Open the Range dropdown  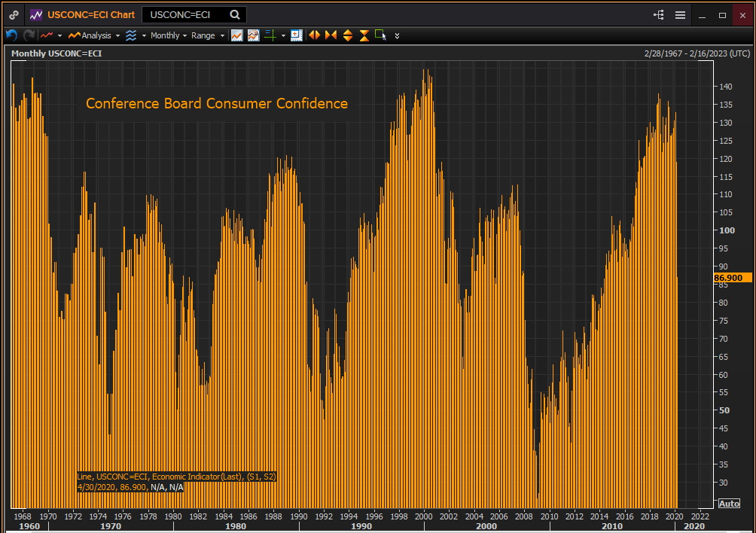pos(208,35)
